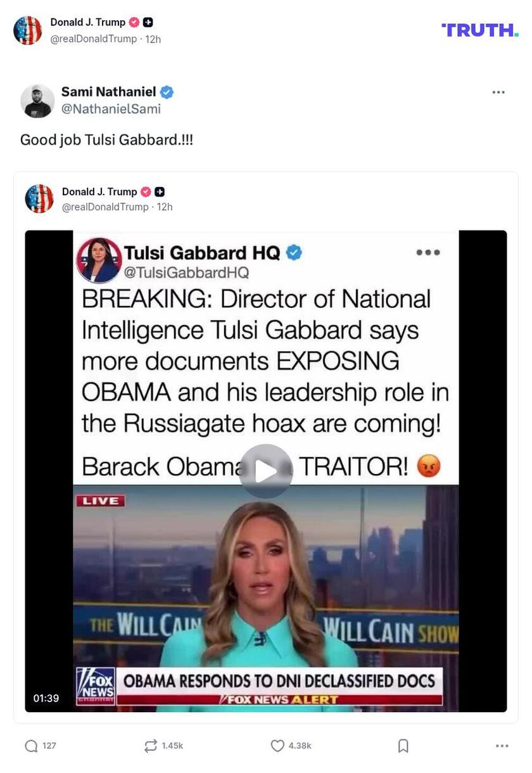The image size is (532, 773).
Task: Click the Sami Nathaniel display name
Action: click(108, 92)
